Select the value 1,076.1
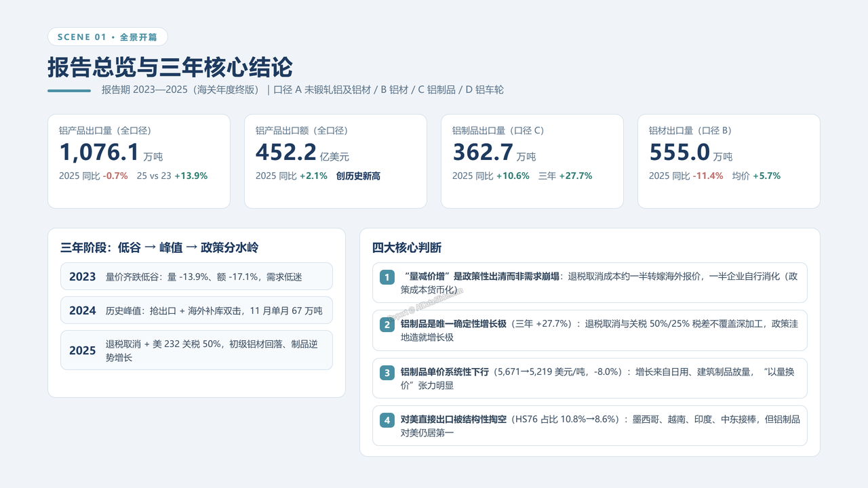The height and width of the screenshot is (488, 868). tap(99, 152)
